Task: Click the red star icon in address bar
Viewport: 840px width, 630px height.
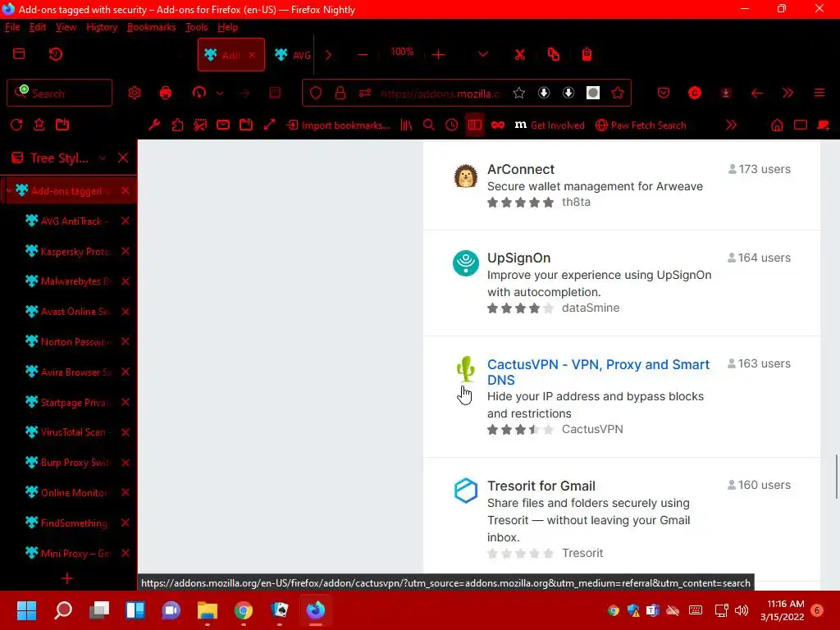Action: (618, 94)
